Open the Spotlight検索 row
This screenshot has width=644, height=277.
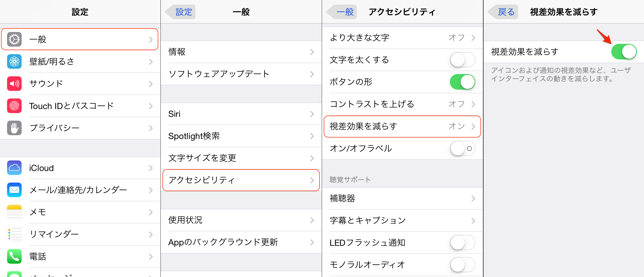tap(241, 136)
